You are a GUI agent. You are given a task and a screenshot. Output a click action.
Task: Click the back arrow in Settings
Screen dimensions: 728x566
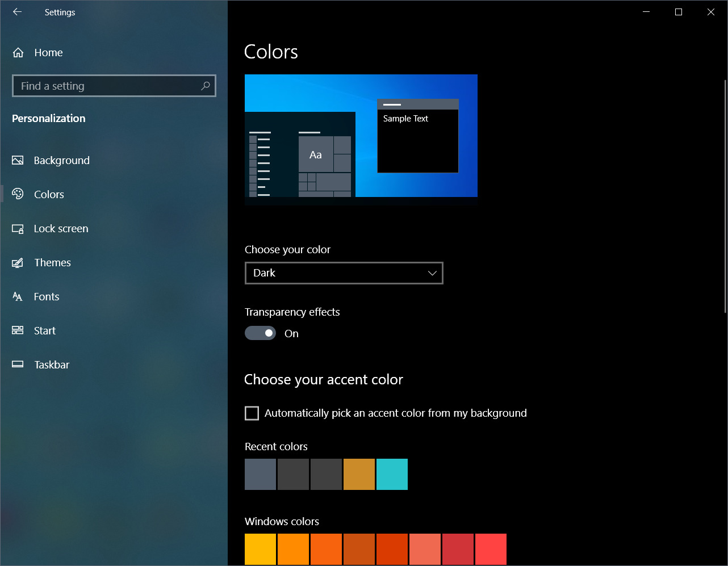(17, 12)
